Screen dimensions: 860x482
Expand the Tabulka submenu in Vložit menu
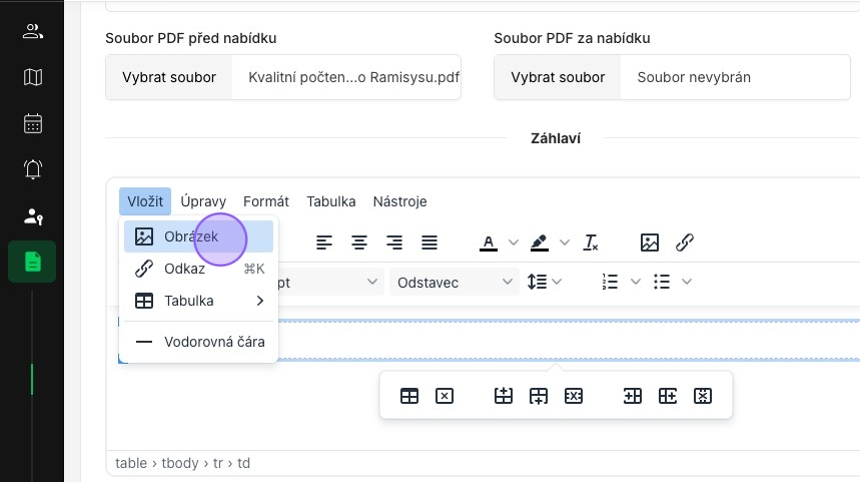199,300
